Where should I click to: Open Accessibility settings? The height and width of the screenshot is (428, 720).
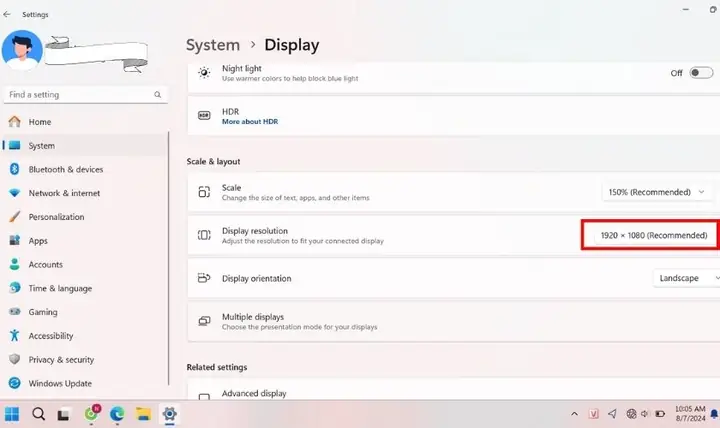85,336
